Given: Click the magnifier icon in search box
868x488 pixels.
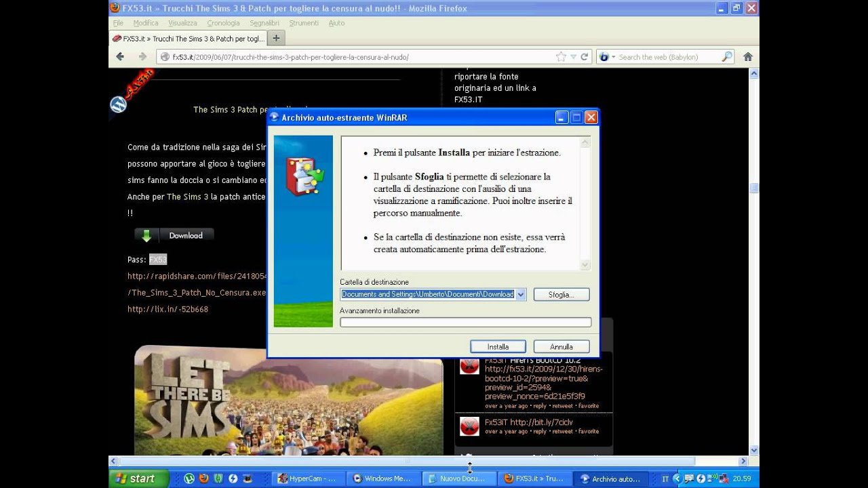Looking at the screenshot, I should pyautogui.click(x=726, y=57).
